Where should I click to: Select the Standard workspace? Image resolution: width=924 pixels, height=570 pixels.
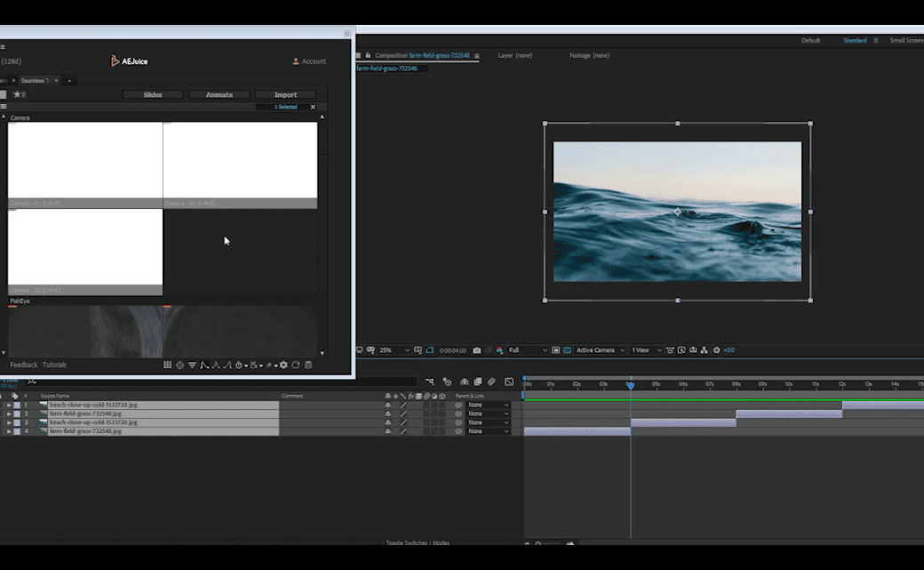(855, 40)
